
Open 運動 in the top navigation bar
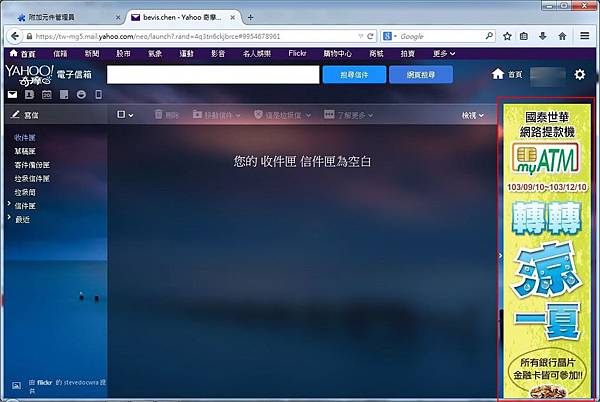186,54
